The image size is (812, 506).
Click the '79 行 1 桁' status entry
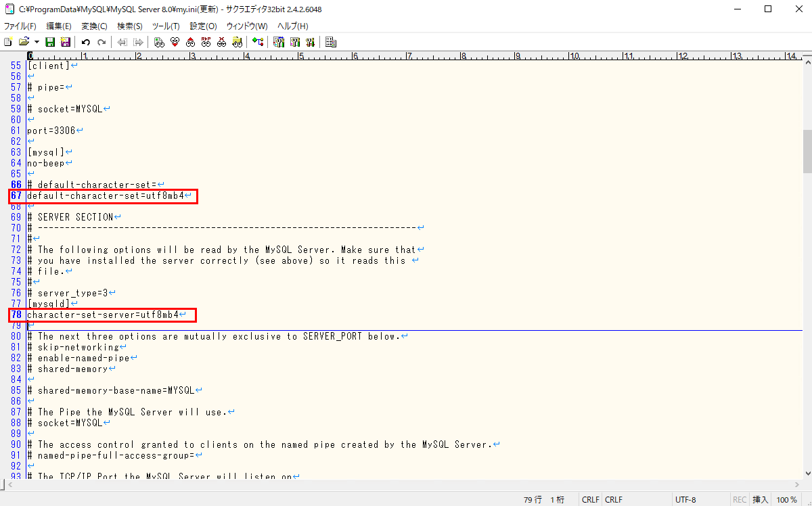(x=544, y=500)
